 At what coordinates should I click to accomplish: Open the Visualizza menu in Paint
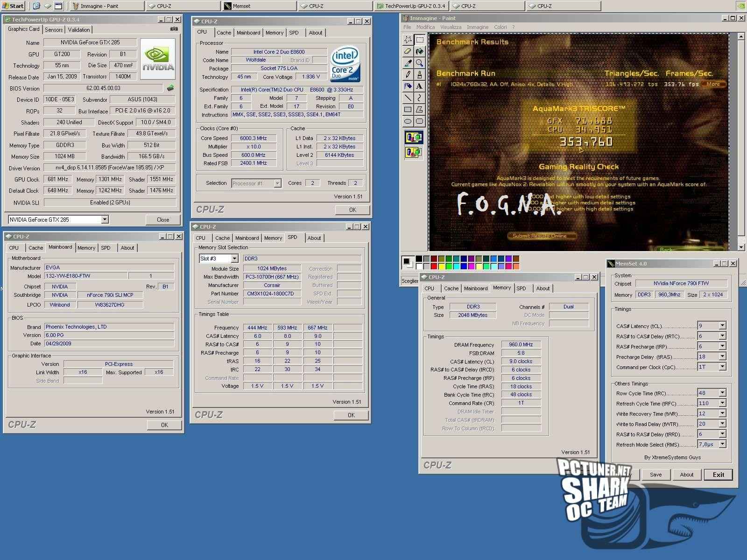tap(451, 27)
